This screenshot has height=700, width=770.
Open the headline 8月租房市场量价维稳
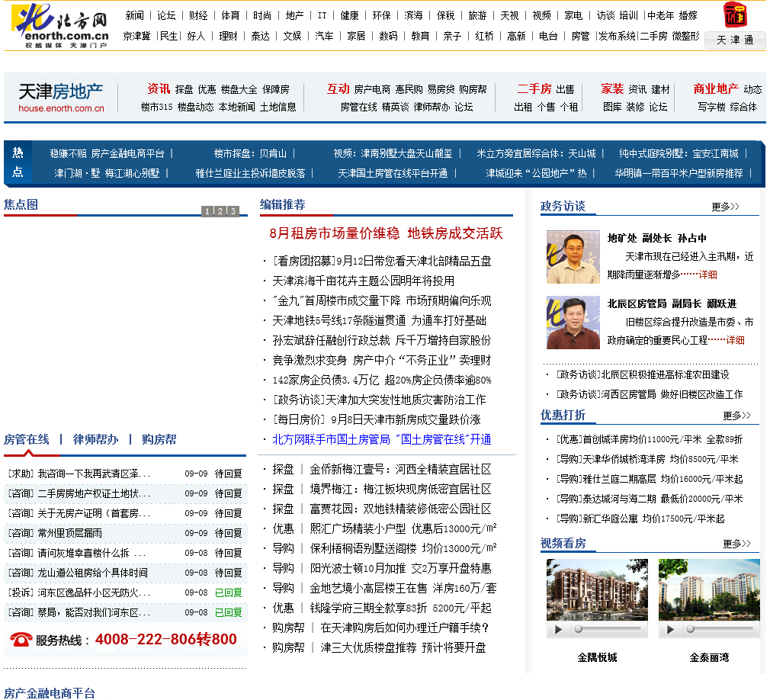tap(386, 233)
